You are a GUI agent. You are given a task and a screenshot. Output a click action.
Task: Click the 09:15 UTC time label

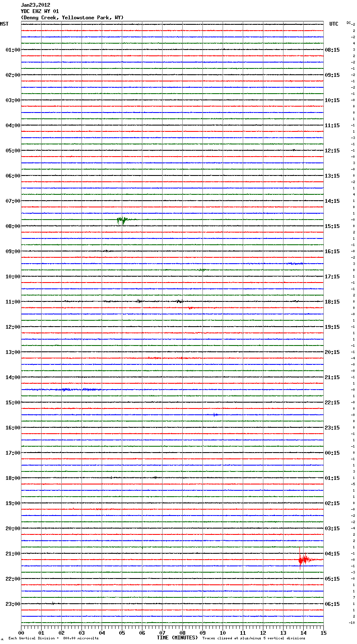pos(332,75)
